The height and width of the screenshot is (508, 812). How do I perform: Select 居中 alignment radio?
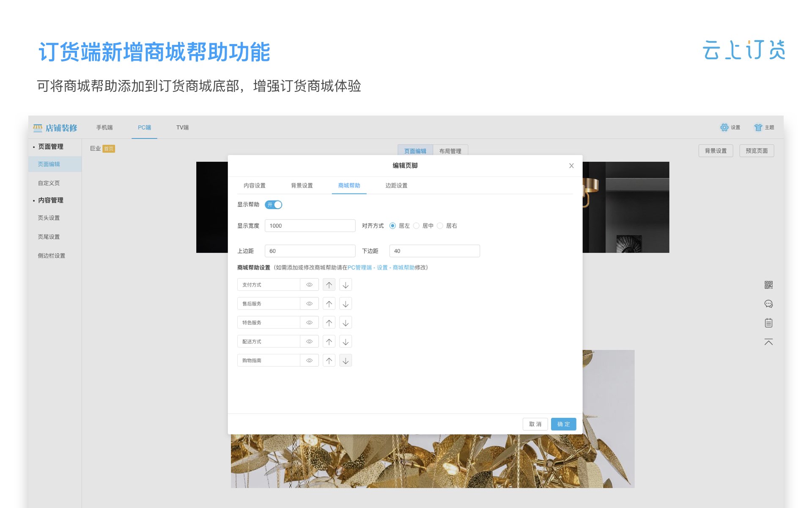(x=416, y=226)
